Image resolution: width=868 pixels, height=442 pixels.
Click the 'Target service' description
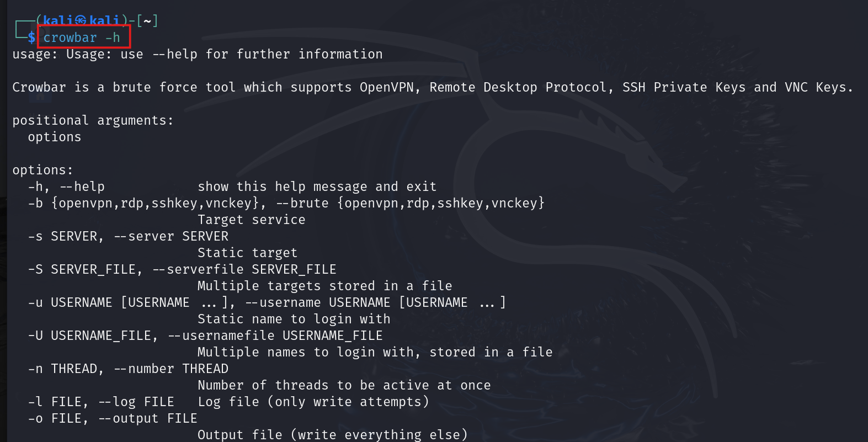point(251,220)
